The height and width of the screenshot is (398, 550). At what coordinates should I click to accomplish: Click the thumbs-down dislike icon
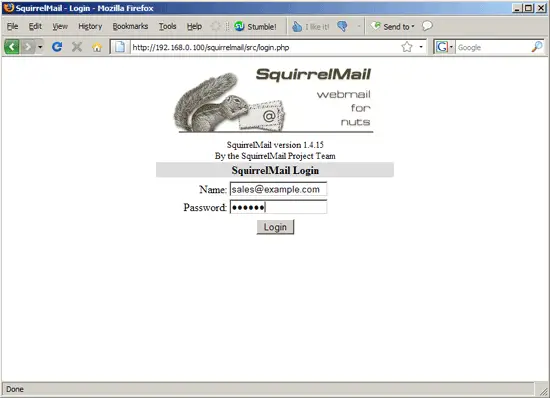342,26
